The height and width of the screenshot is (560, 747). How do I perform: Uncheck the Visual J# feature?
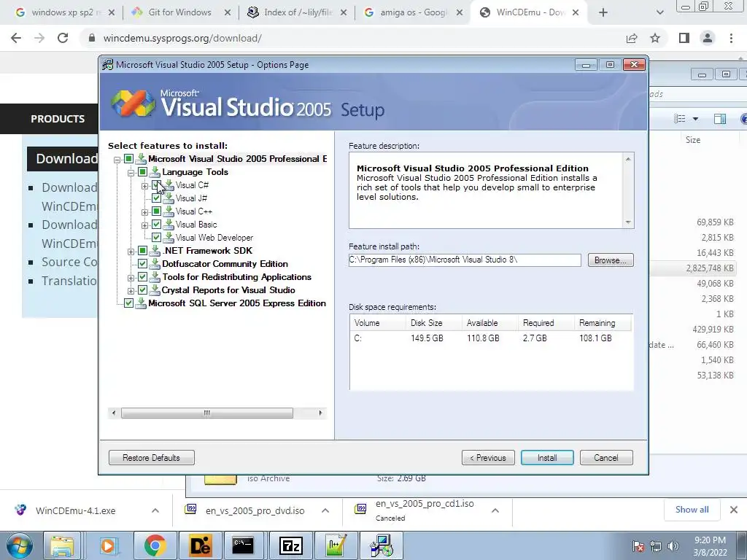coord(156,198)
